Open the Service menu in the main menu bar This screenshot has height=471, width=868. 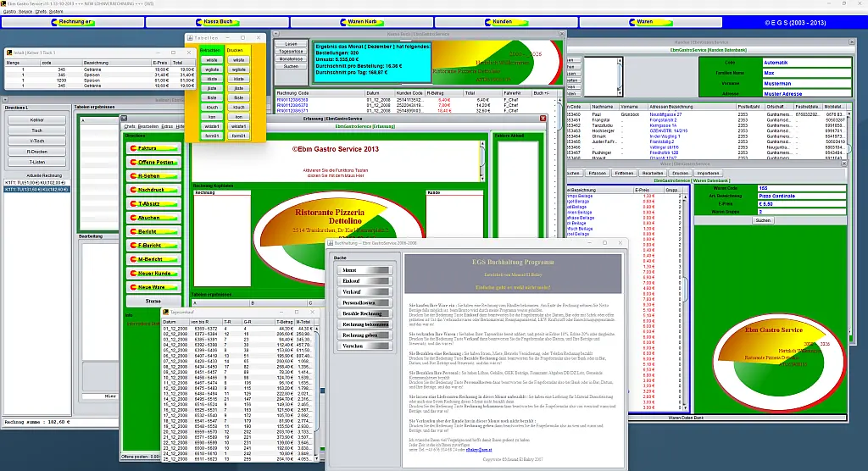(x=25, y=11)
